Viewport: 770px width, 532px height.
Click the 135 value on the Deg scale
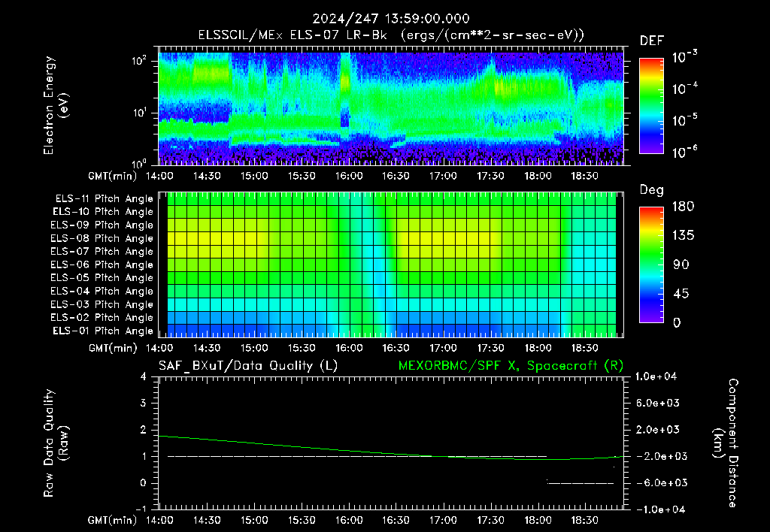coord(683,236)
